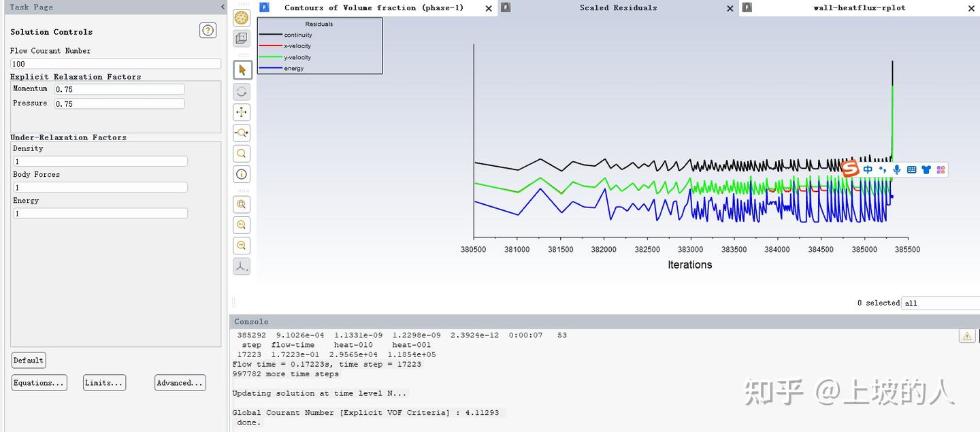Click the mesh display sphere icon

[242, 18]
